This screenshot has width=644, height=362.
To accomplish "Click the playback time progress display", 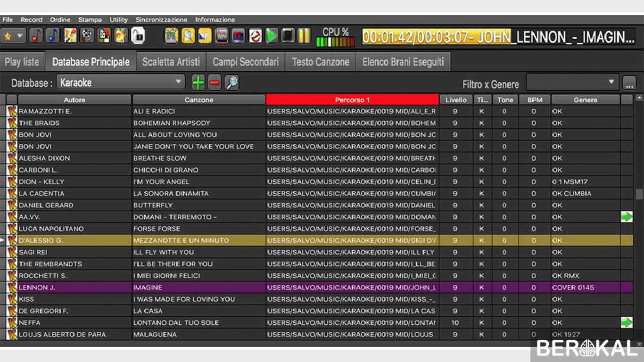I will tap(498, 37).
